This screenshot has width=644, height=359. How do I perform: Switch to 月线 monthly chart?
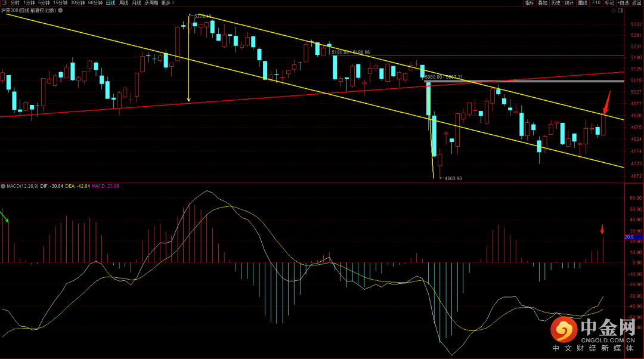(x=137, y=2)
